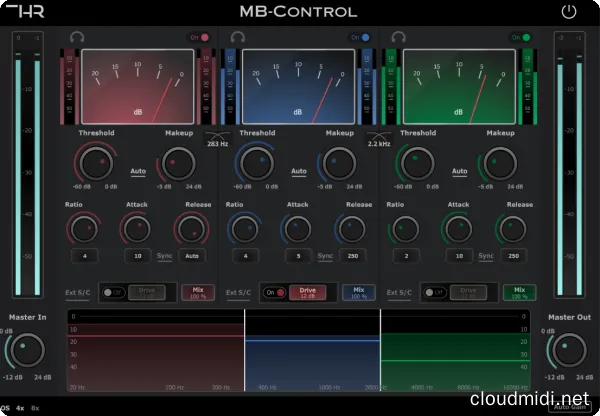Click the green band Mix 100% button
The width and height of the screenshot is (600, 416).
(x=519, y=293)
